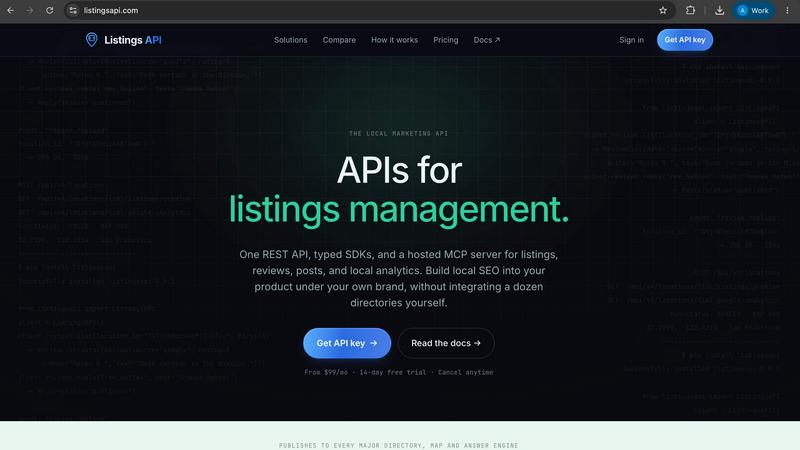The image size is (800, 450).
Task: Go back to previous page
Action: (10, 10)
